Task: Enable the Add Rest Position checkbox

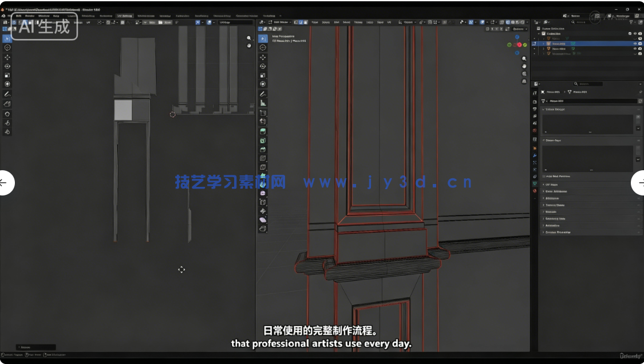Action: 544,176
